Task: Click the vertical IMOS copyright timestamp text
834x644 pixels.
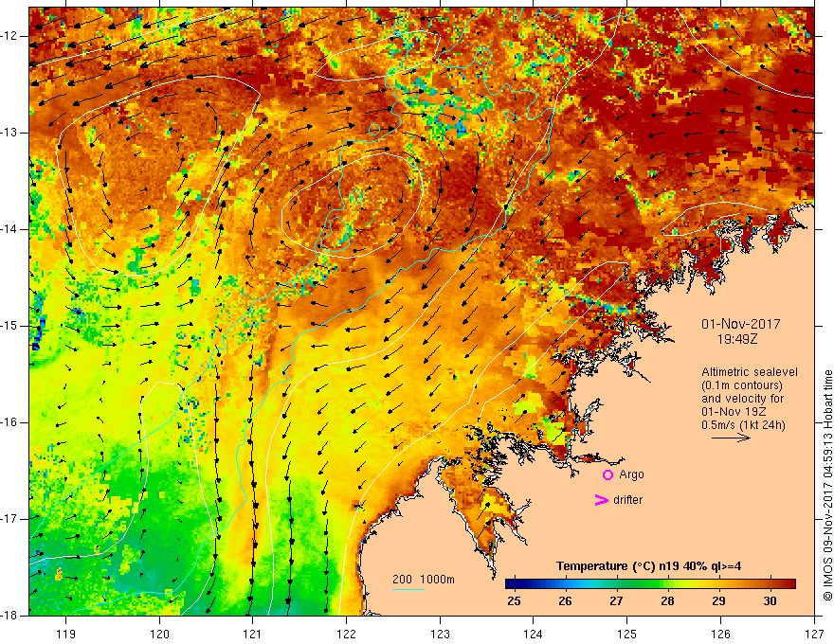Action: (827, 486)
